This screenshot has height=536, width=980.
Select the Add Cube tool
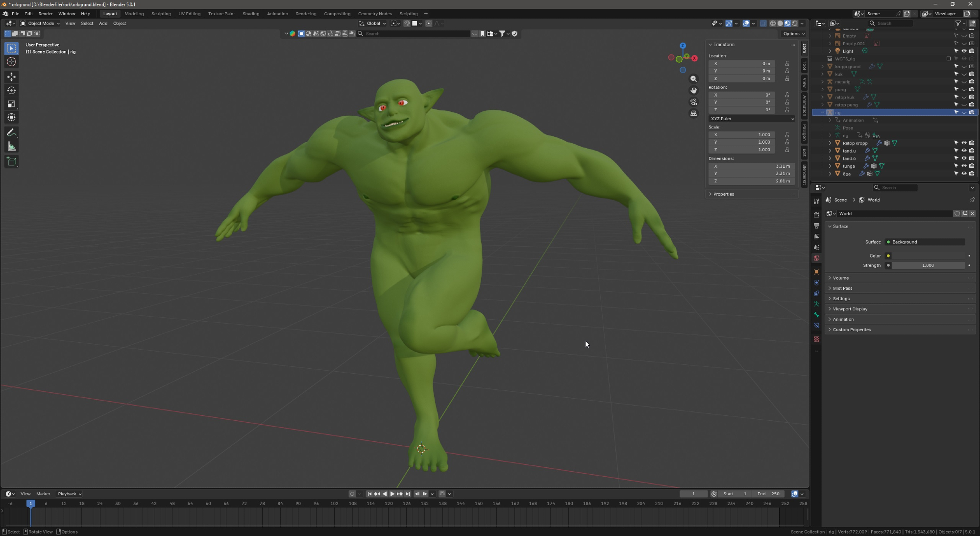pos(11,161)
